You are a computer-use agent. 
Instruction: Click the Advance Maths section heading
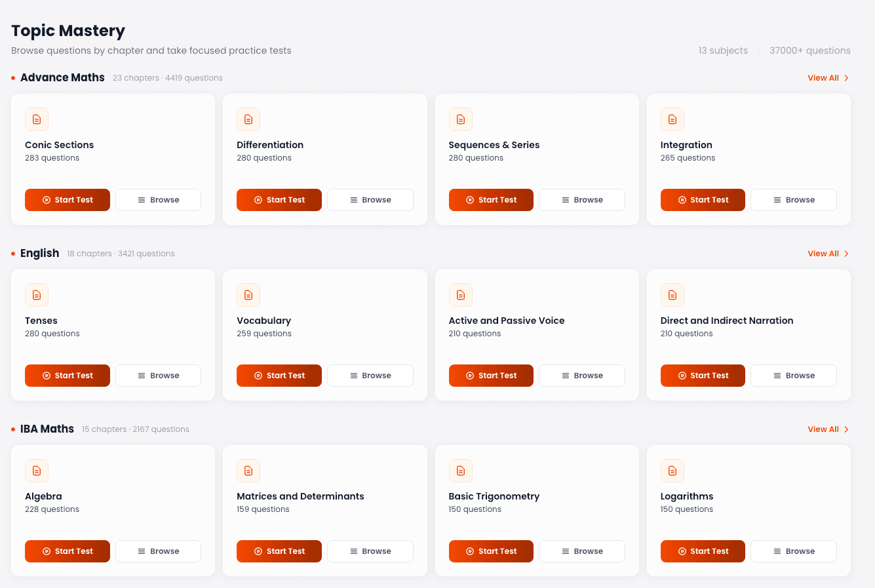[x=62, y=77]
